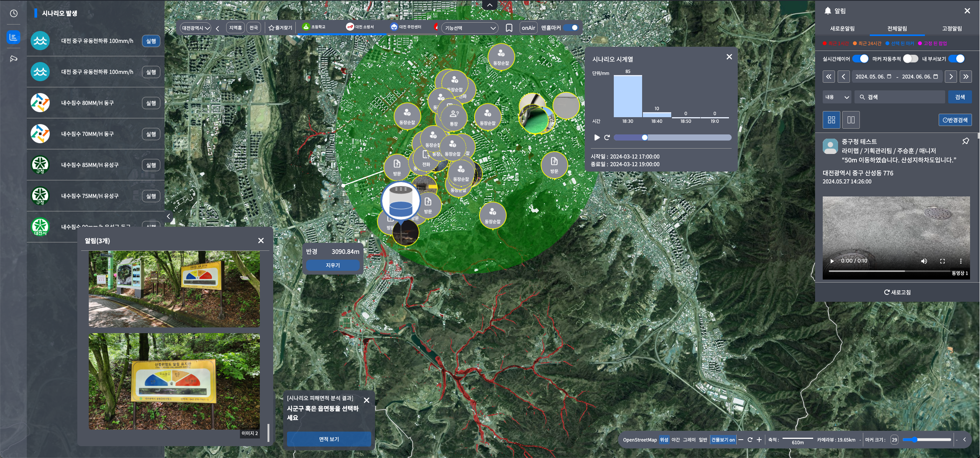Screen dimensions: 980x458
Task: Enter video fullscreen mode
Action: point(942,261)
